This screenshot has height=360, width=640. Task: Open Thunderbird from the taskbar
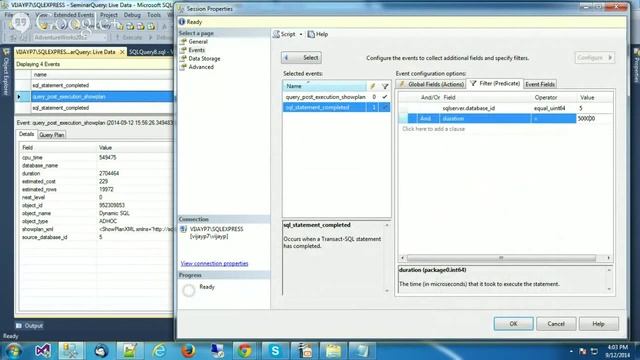coord(100,351)
